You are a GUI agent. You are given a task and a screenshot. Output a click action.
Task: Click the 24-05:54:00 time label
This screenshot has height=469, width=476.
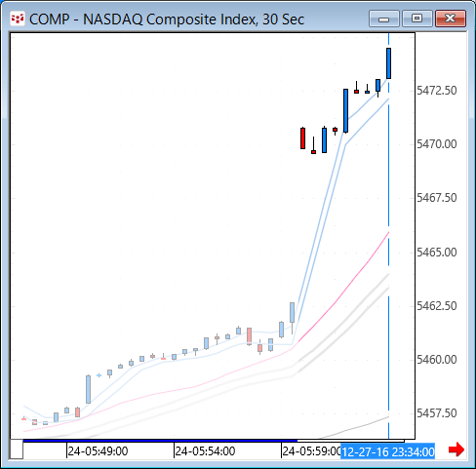coord(205,451)
